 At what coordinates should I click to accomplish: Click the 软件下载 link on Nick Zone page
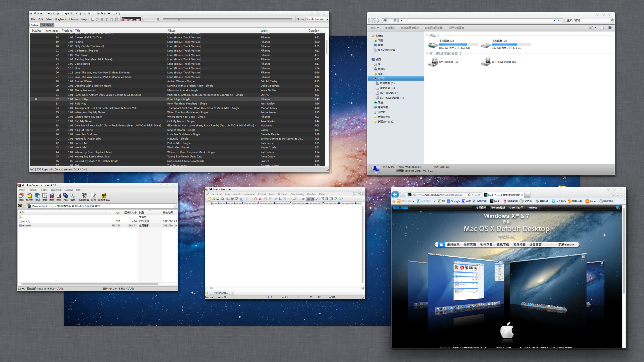coord(486,245)
